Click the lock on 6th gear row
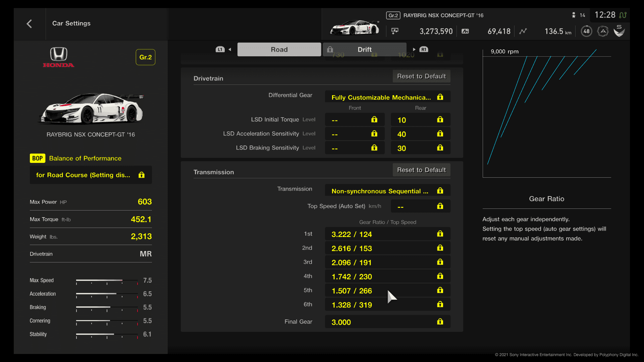The width and height of the screenshot is (644, 362). coord(440,304)
